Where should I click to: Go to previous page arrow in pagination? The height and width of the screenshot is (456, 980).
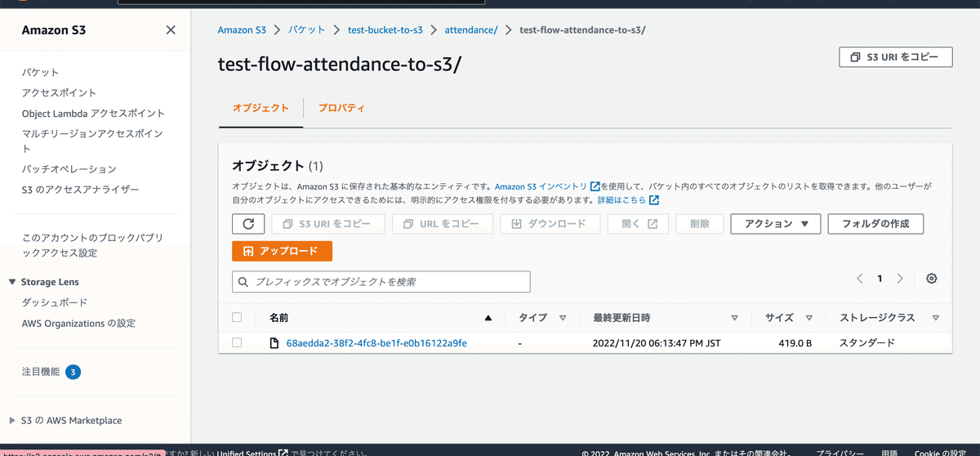(860, 279)
